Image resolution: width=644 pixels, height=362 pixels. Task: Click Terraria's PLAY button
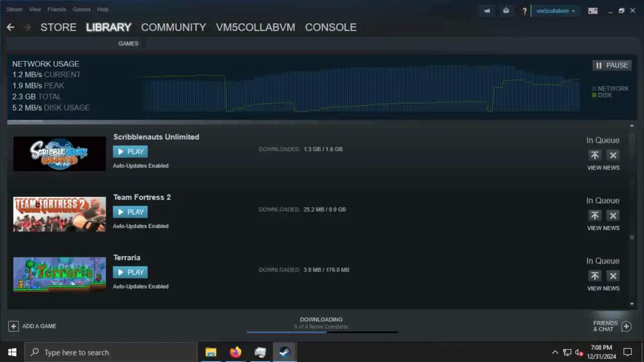(130, 272)
